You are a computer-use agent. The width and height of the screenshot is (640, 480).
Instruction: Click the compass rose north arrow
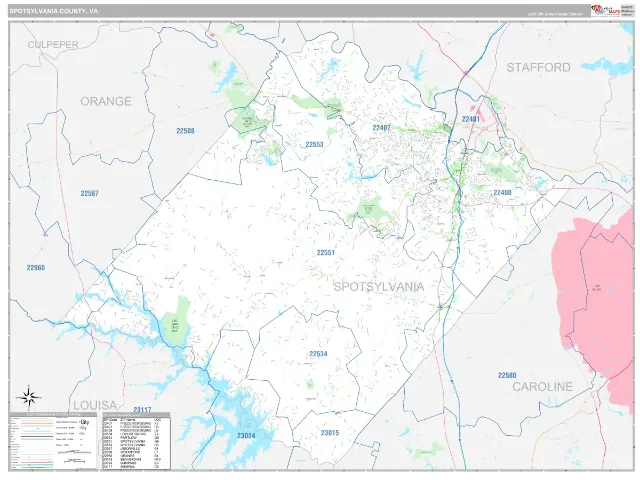29,397
